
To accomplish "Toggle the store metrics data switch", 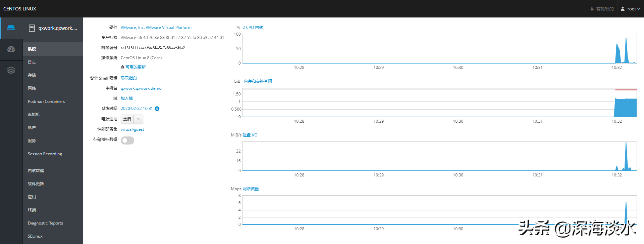I will point(127,140).
